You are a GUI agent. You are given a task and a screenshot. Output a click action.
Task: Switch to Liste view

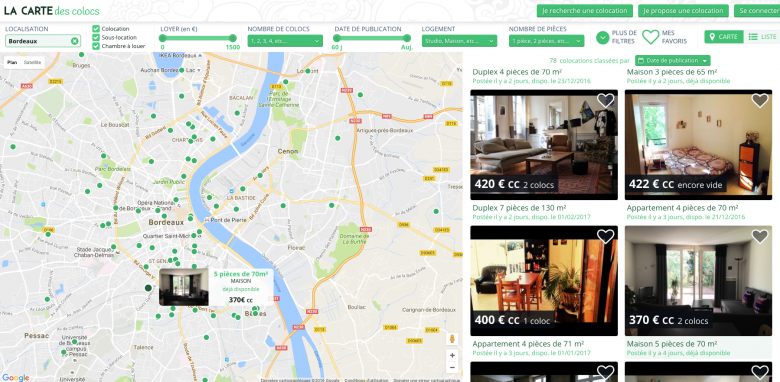[762, 37]
